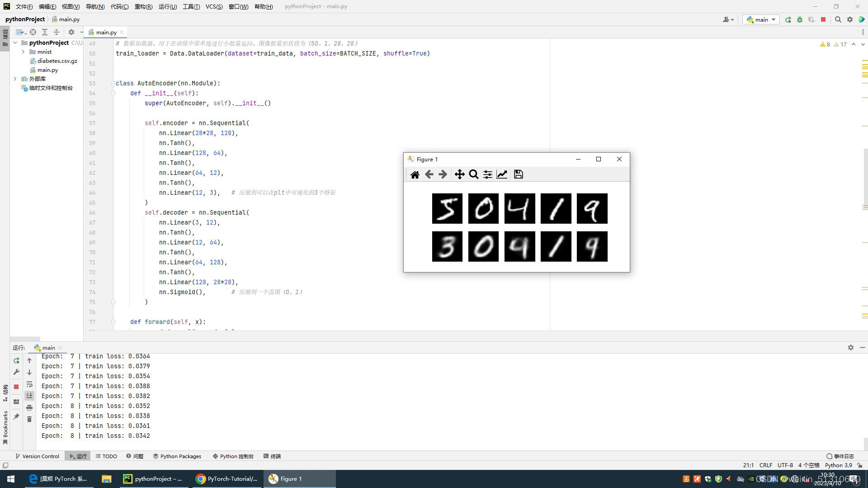This screenshot has height=488, width=868.
Task: Select the matplotlib pan/move tool
Action: pos(459,174)
